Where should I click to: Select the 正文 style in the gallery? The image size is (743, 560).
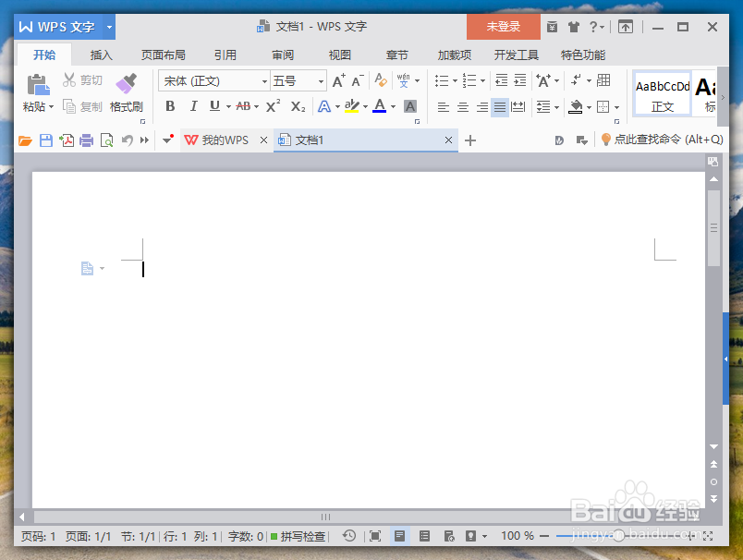(x=662, y=93)
